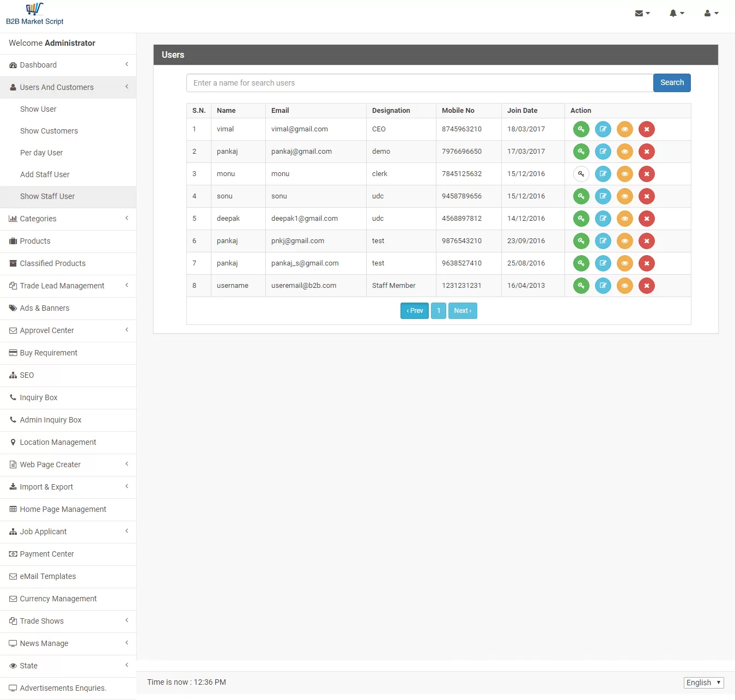View sonu details via orange eye icon
Image resolution: width=735 pixels, height=700 pixels.
click(625, 196)
